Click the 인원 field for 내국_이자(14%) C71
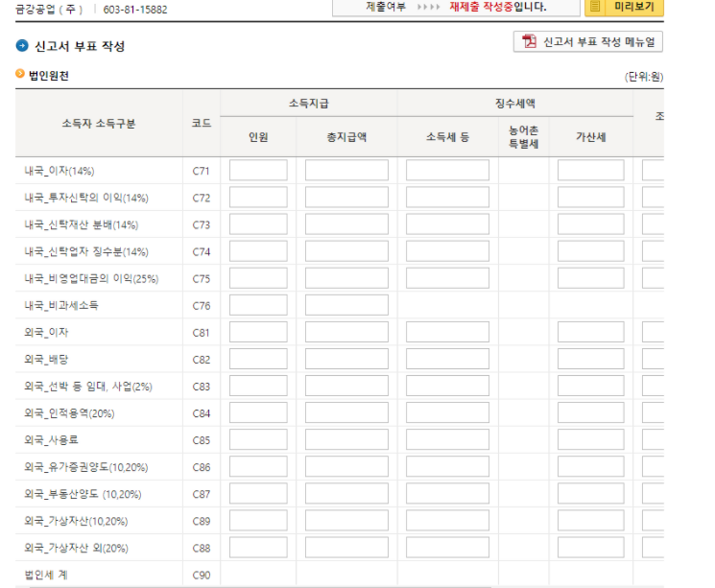 (x=258, y=171)
